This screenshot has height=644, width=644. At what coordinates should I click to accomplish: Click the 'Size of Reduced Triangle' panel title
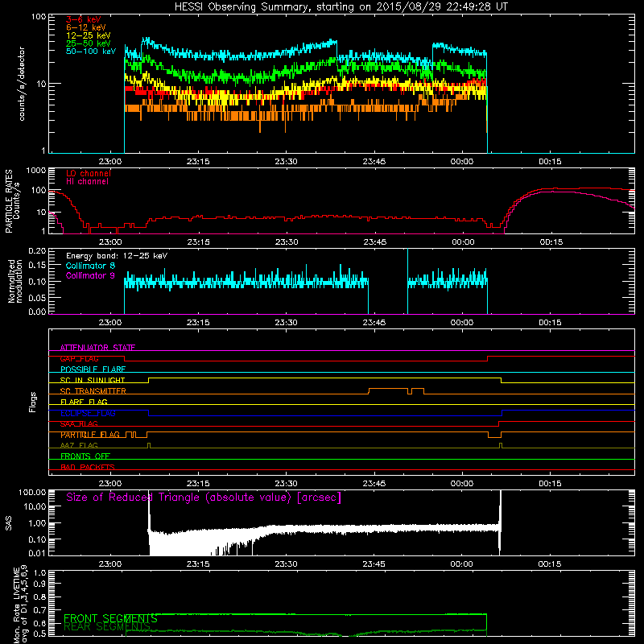point(204,497)
